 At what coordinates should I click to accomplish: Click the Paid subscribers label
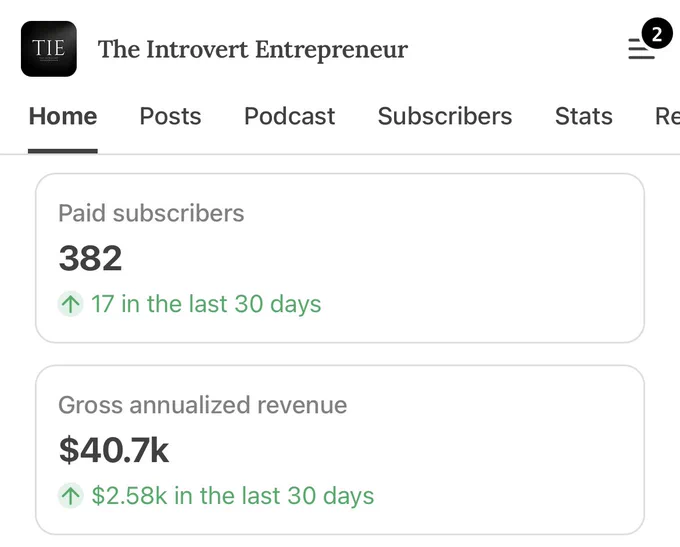(x=151, y=213)
